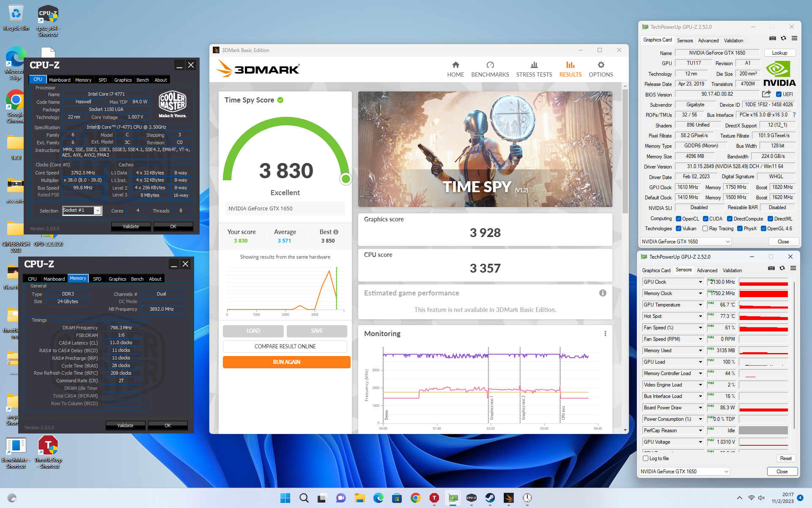Open GPU selector dropdown in Sensors GPU-Z

[684, 472]
